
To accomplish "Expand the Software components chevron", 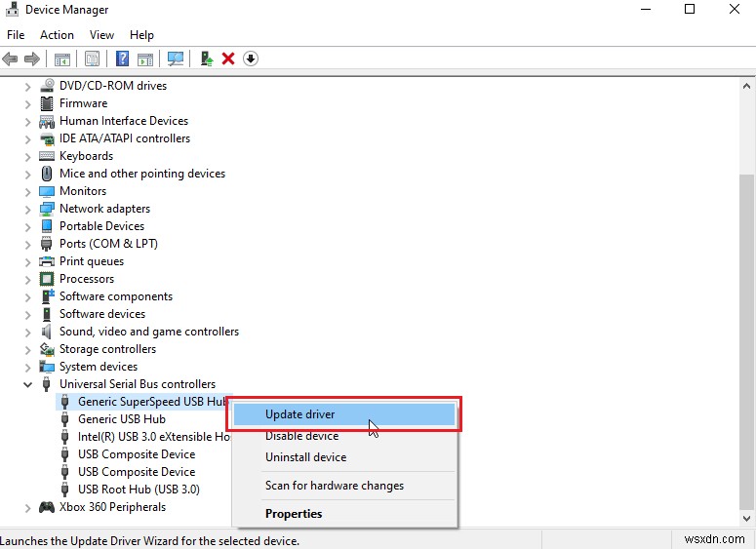I will (28, 296).
